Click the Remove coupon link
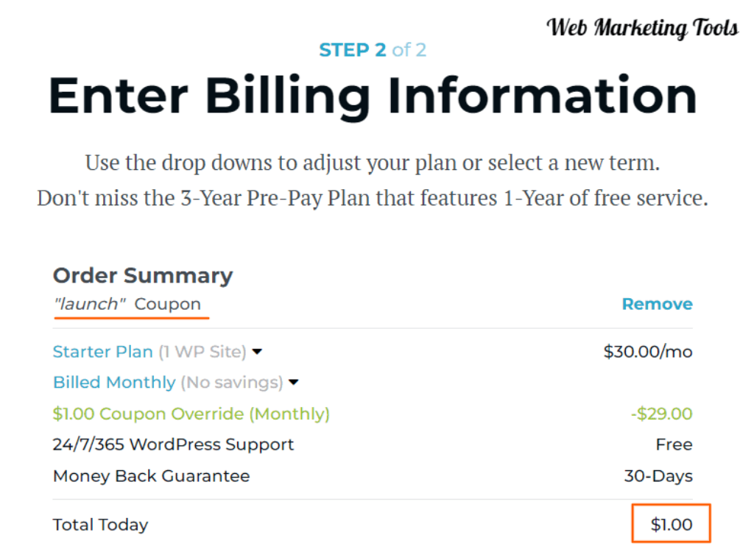This screenshot has width=754, height=560. pyautogui.click(x=657, y=304)
